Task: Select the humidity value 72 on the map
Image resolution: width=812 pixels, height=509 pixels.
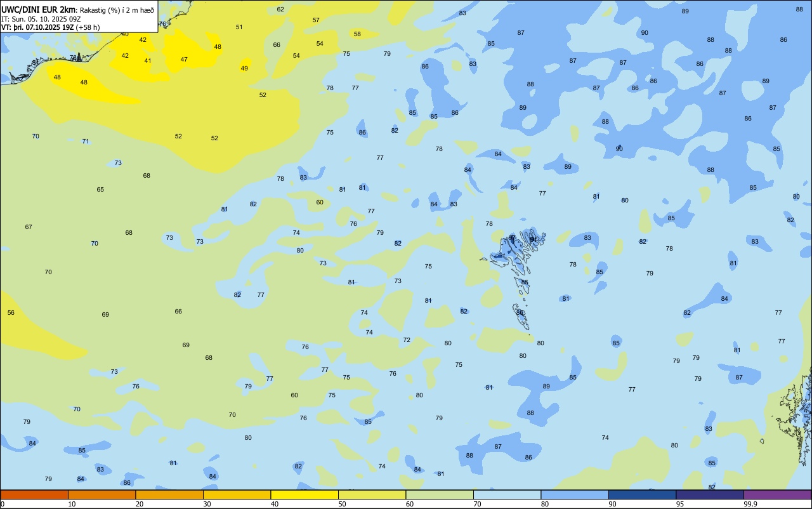Action: pos(407,340)
